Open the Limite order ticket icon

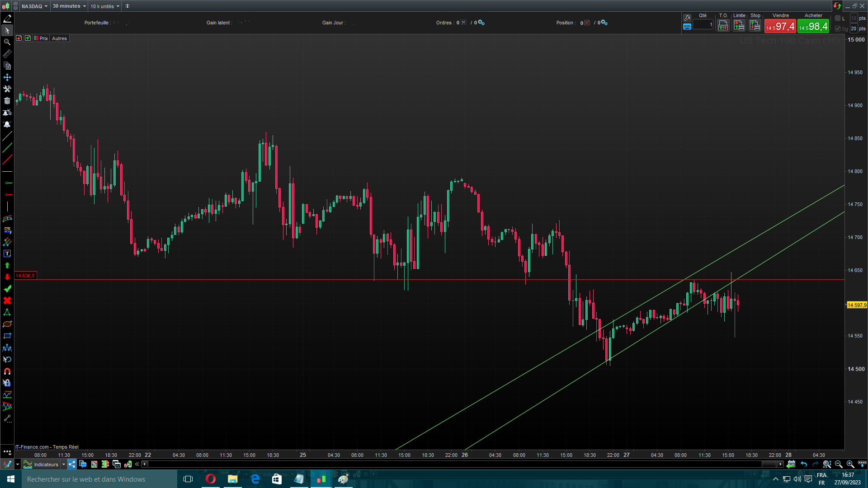coord(739,26)
